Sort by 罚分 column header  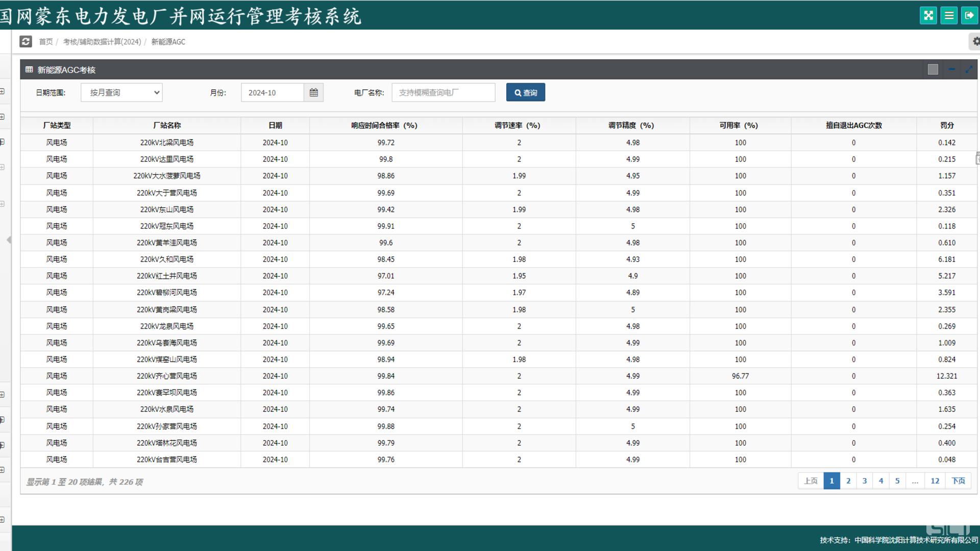947,126
